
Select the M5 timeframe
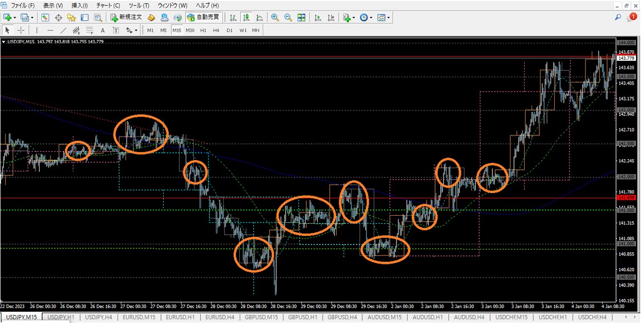click(164, 30)
